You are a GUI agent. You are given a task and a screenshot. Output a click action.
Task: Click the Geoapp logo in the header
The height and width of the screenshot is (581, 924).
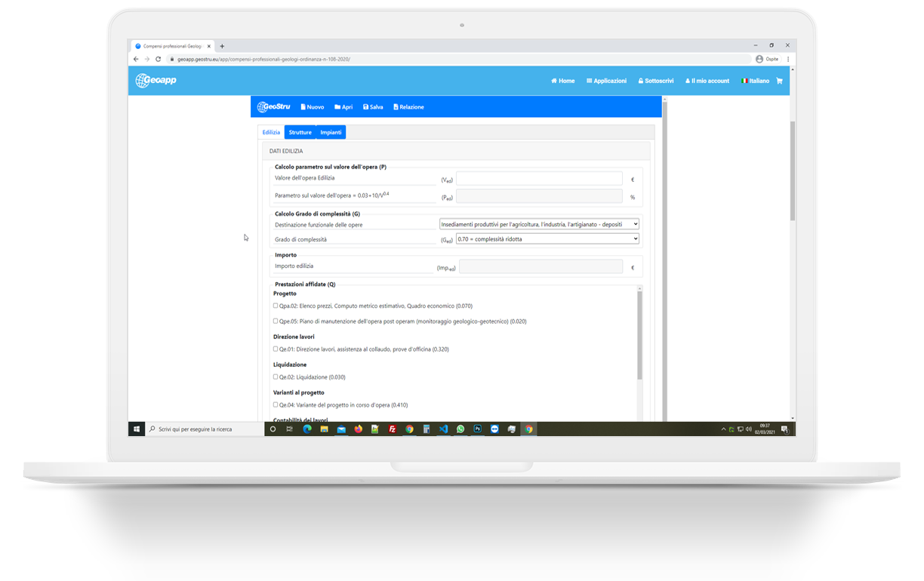(x=156, y=80)
